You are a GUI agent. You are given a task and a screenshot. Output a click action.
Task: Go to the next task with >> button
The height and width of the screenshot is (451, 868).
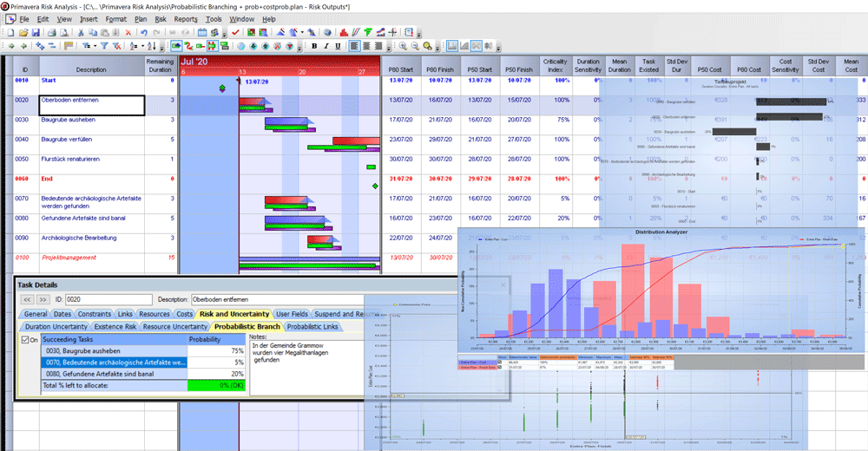click(x=44, y=299)
